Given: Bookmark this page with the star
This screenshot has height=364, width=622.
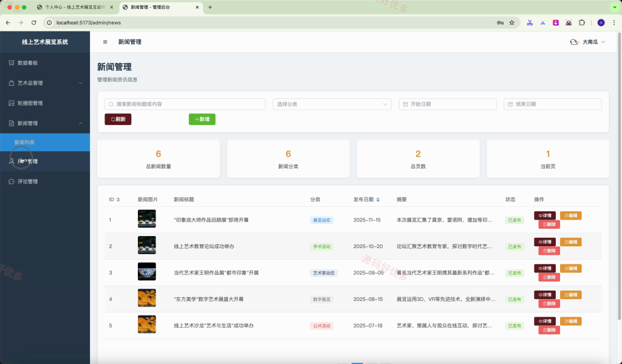Looking at the screenshot, I should tap(511, 22).
